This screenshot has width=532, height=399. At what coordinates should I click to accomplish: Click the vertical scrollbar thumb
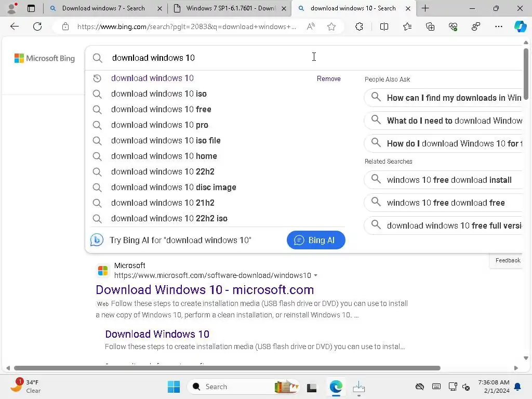(526, 74)
